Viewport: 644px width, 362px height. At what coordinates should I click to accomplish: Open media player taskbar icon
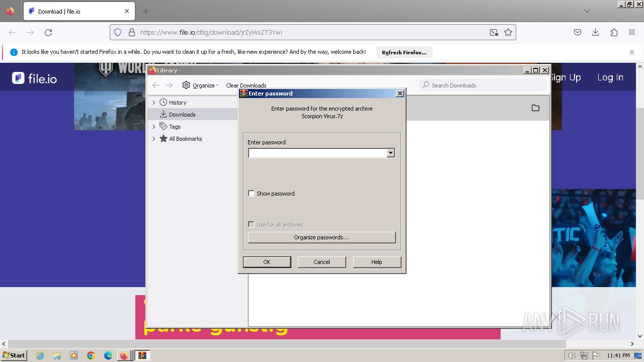pos(74,355)
